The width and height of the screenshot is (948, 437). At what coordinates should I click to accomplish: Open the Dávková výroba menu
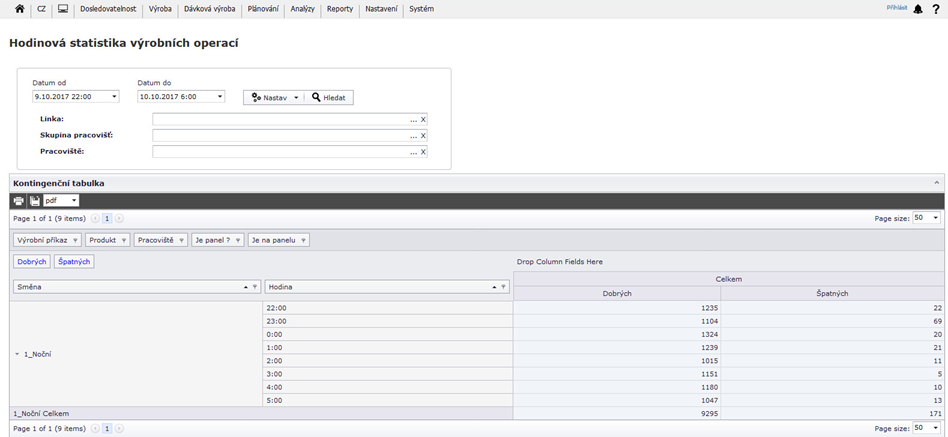coord(210,9)
